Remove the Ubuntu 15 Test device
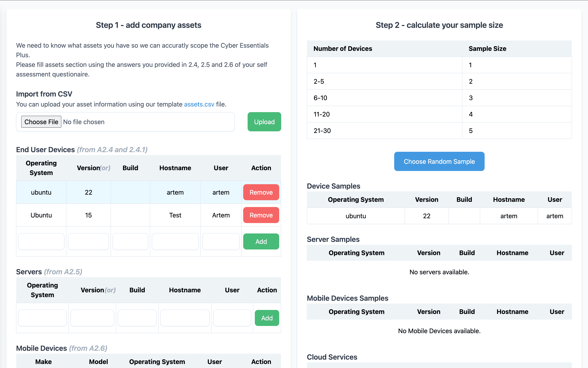The image size is (588, 368). (x=261, y=215)
